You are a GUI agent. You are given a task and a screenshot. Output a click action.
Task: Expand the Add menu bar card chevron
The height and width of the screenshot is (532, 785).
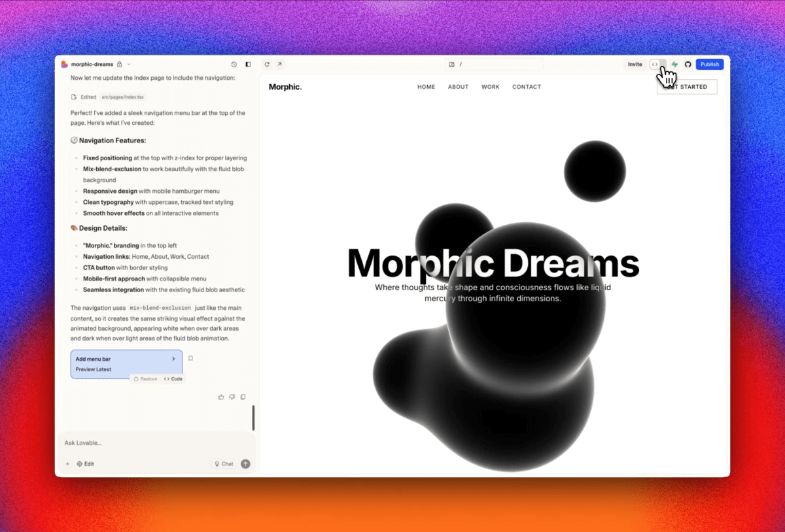tap(173, 359)
